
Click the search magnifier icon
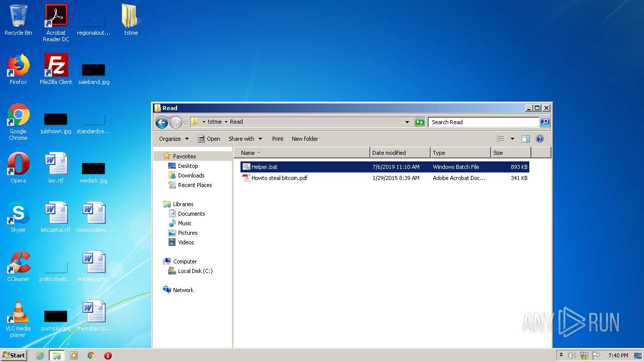coord(545,122)
